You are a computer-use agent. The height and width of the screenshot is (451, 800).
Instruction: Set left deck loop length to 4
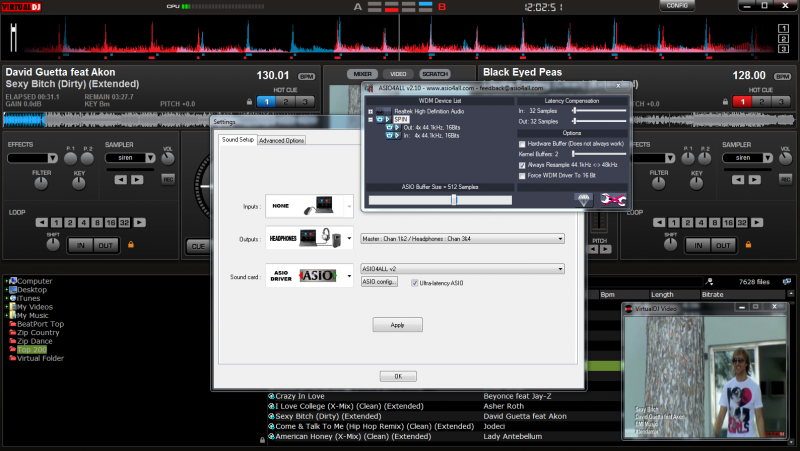83,222
